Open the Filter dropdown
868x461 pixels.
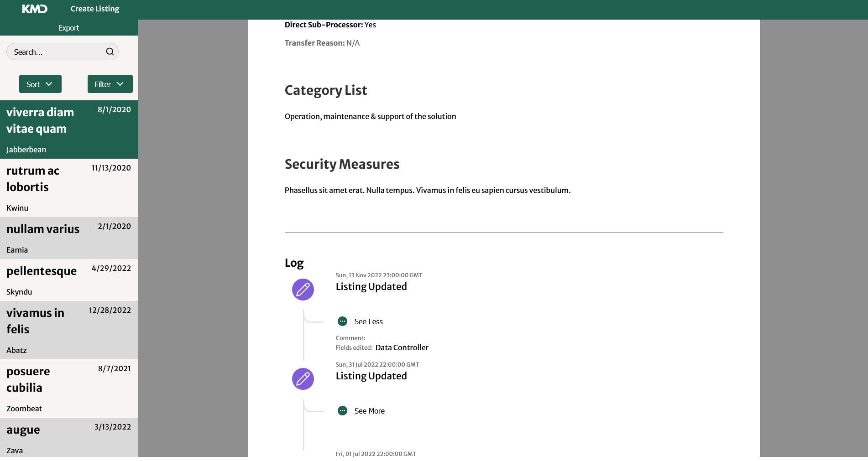(x=110, y=84)
